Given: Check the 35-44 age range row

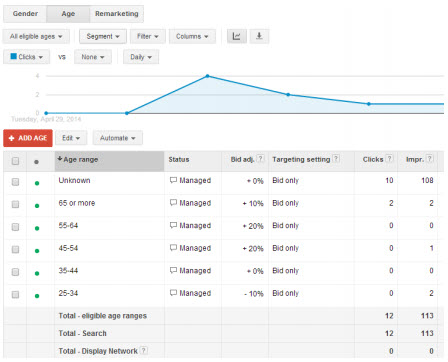Looking at the screenshot, I should click(x=15, y=272).
